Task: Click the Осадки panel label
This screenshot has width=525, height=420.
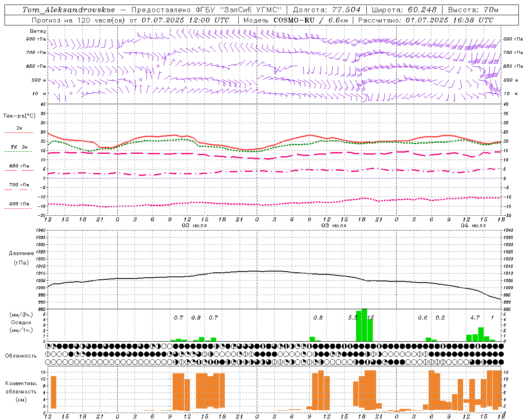Action: 21,322
